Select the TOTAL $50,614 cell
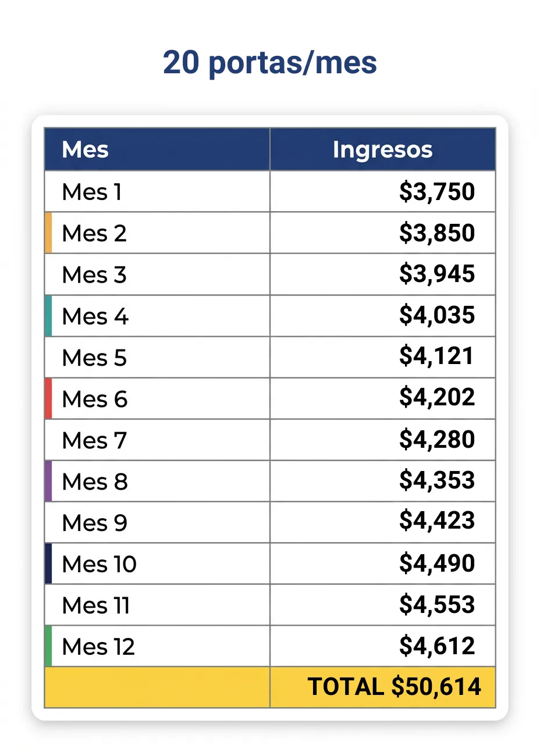Image resolution: width=540 pixels, height=756 pixels. click(383, 687)
